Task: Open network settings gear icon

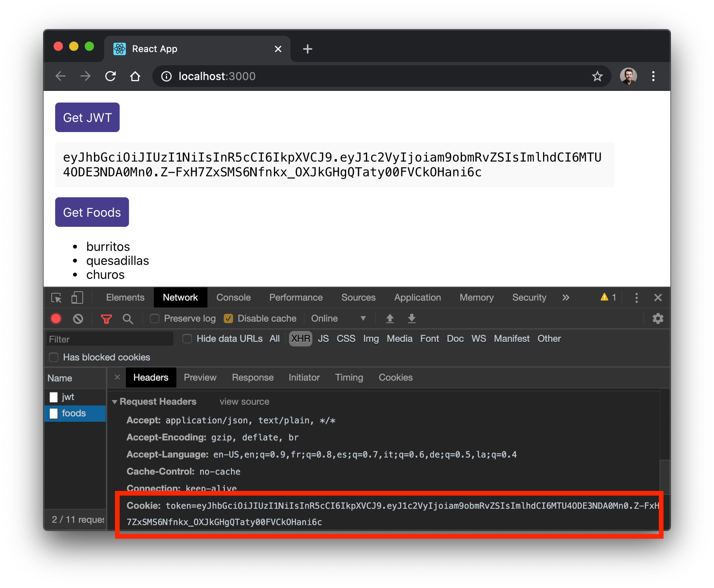Action: click(658, 319)
